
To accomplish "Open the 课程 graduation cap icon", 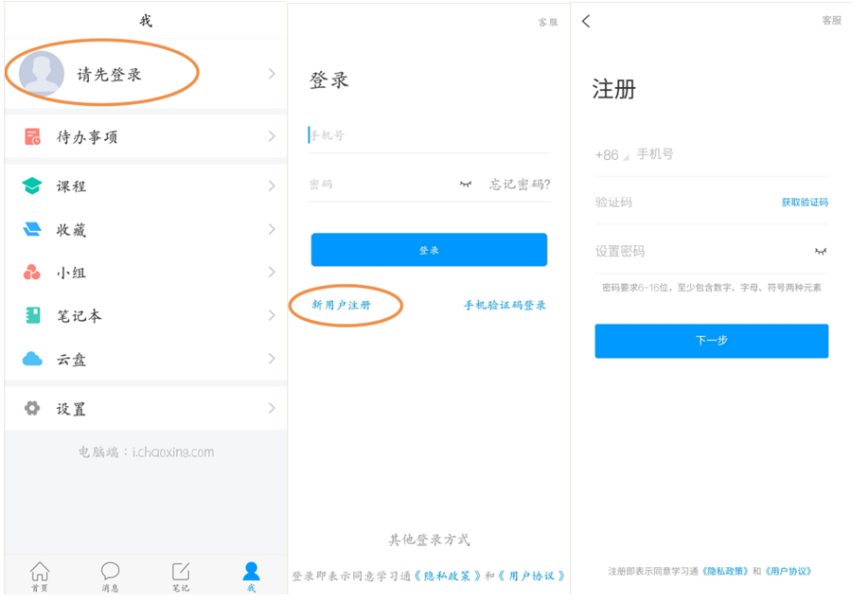I will click(33, 186).
